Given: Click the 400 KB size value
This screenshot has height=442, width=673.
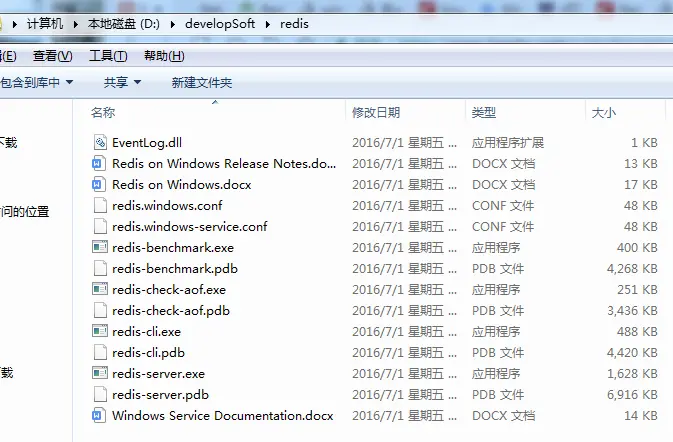Looking at the screenshot, I should (x=637, y=248).
